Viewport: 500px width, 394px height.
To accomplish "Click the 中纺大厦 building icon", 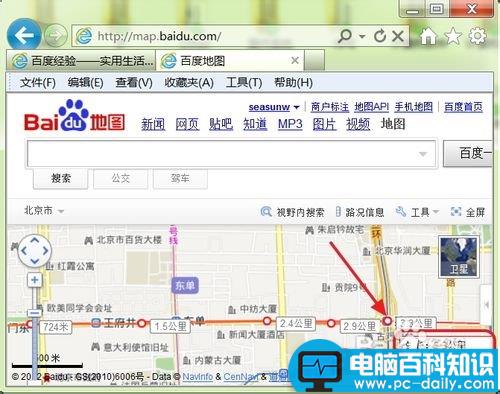I will click(232, 309).
